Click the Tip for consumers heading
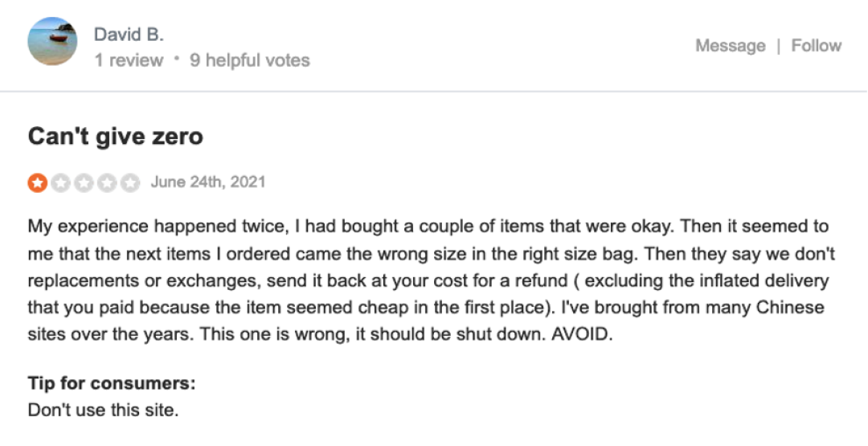 pos(112,383)
